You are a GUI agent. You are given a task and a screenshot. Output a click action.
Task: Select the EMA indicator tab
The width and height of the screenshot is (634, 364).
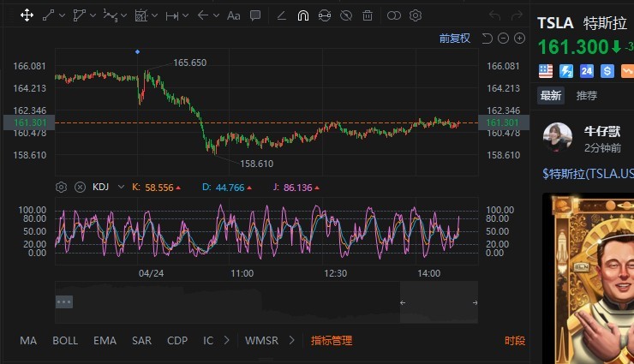105,341
